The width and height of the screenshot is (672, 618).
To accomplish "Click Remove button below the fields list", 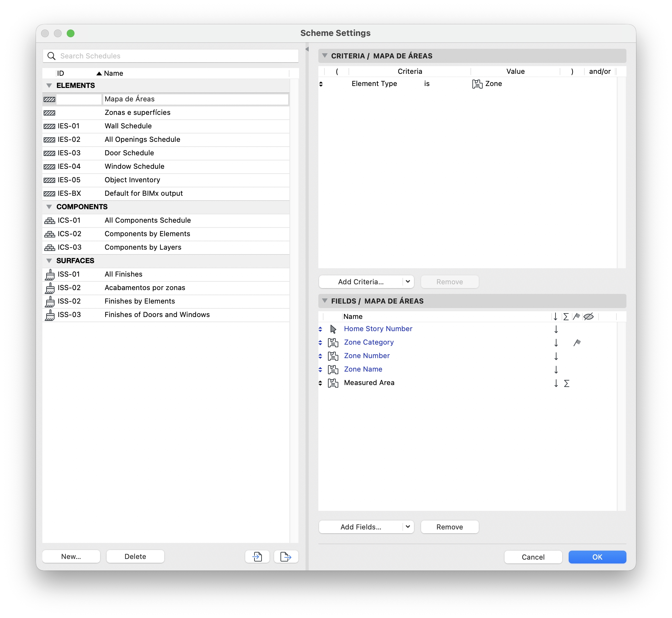I will 450,527.
